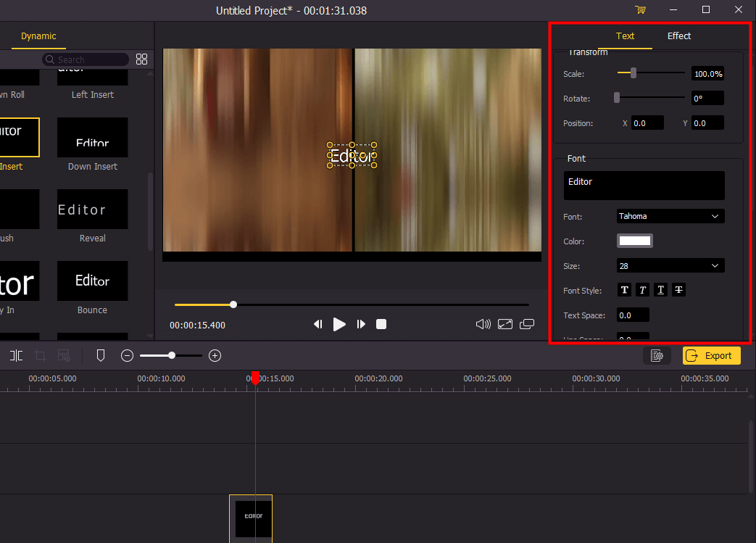Click the Split clip tool

click(17, 356)
